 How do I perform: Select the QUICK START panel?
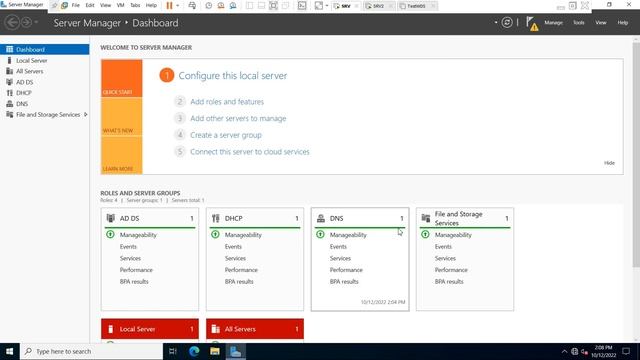pos(122,78)
